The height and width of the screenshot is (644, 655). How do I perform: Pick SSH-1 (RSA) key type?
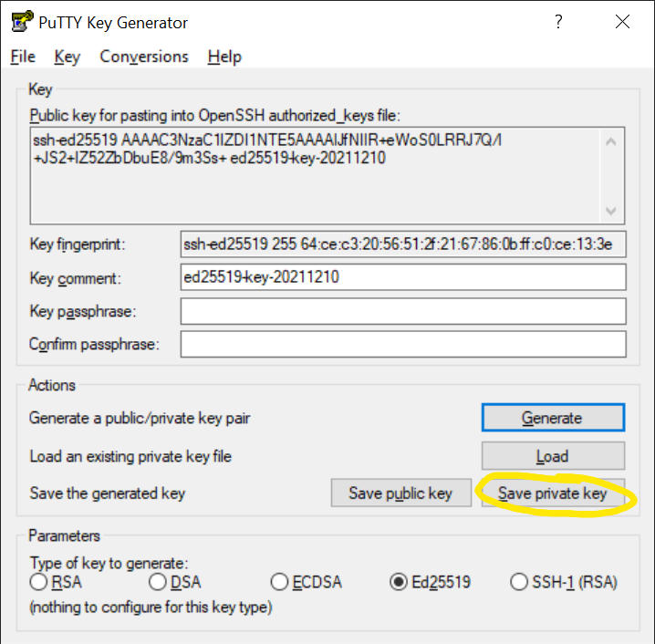(x=519, y=582)
